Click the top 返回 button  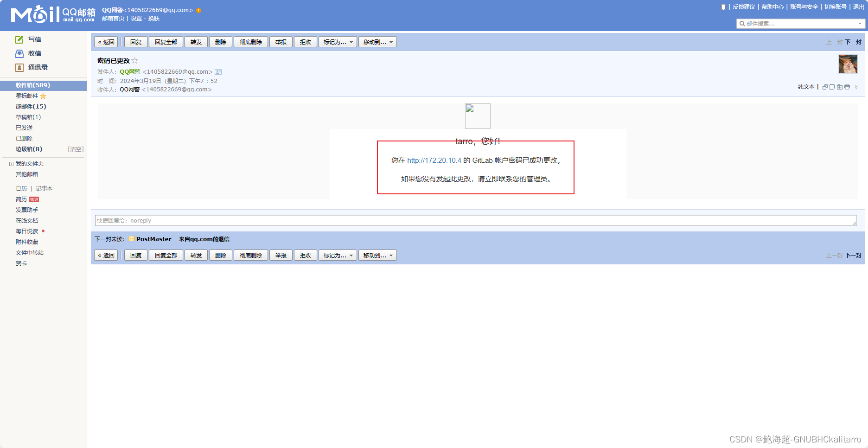(106, 42)
